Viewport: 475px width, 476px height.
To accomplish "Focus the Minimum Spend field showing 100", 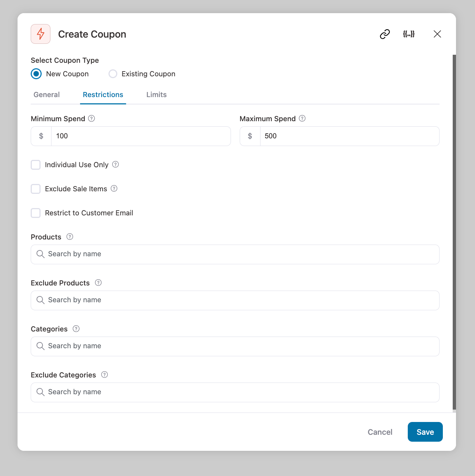I will click(x=141, y=136).
